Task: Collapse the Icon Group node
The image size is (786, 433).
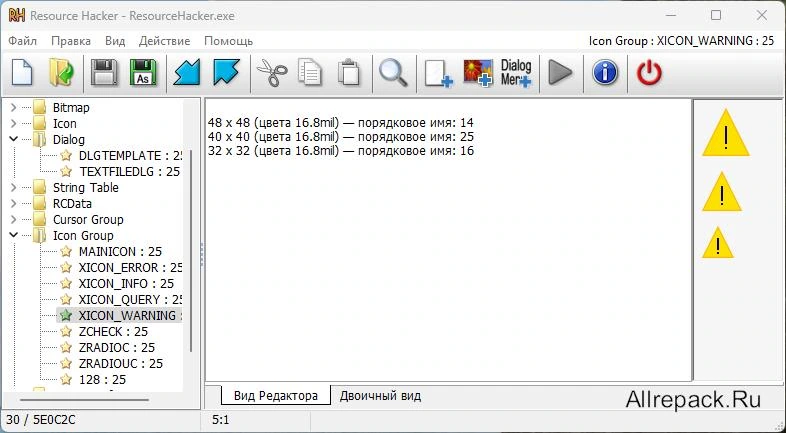Action: [x=14, y=235]
